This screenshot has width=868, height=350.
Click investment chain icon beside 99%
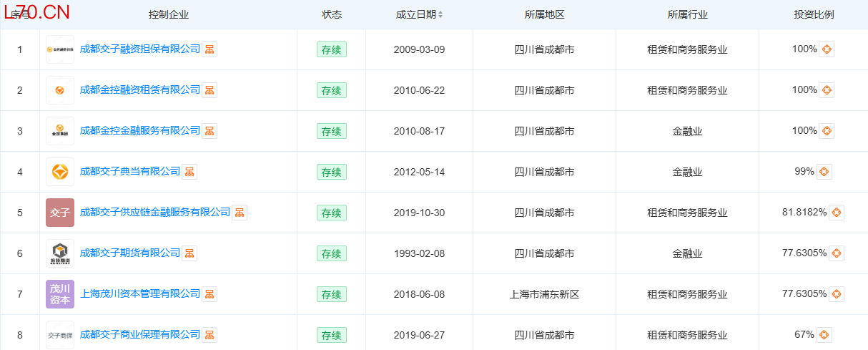click(824, 172)
